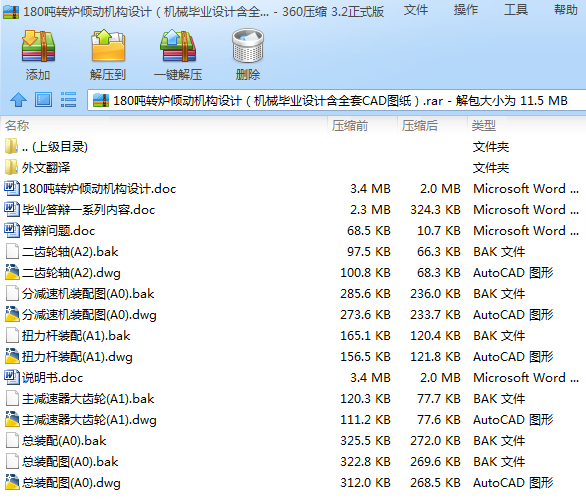
Task: Open the 帮助 menu
Action: (x=566, y=10)
